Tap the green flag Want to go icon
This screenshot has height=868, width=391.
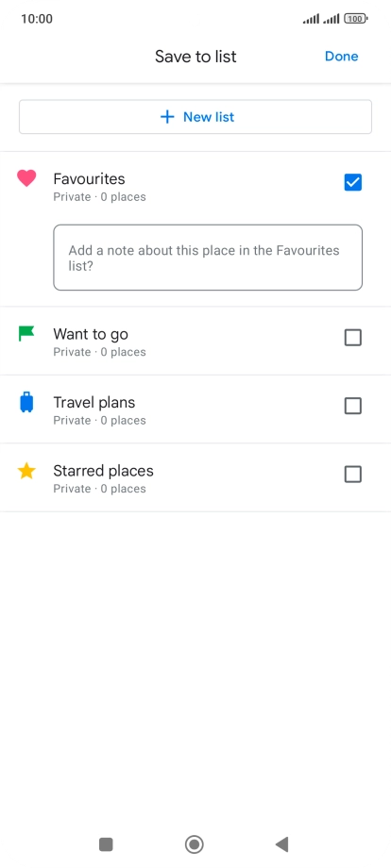point(26,334)
